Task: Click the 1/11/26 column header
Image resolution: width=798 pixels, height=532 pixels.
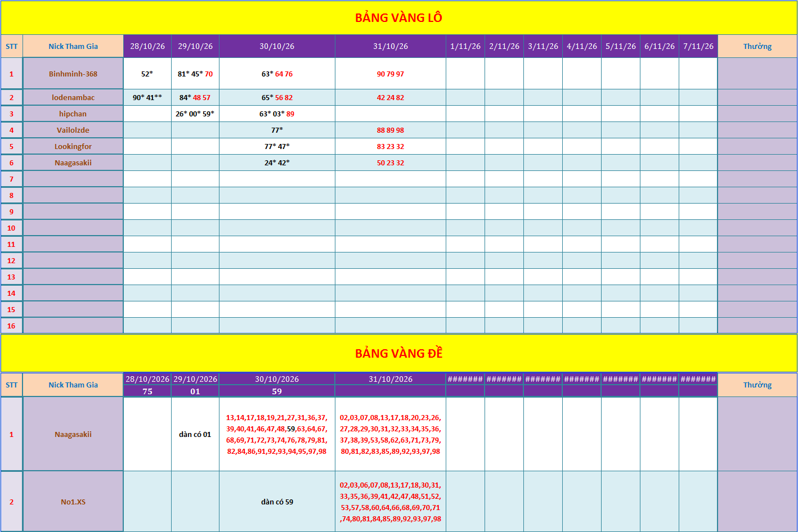Action: click(x=465, y=46)
